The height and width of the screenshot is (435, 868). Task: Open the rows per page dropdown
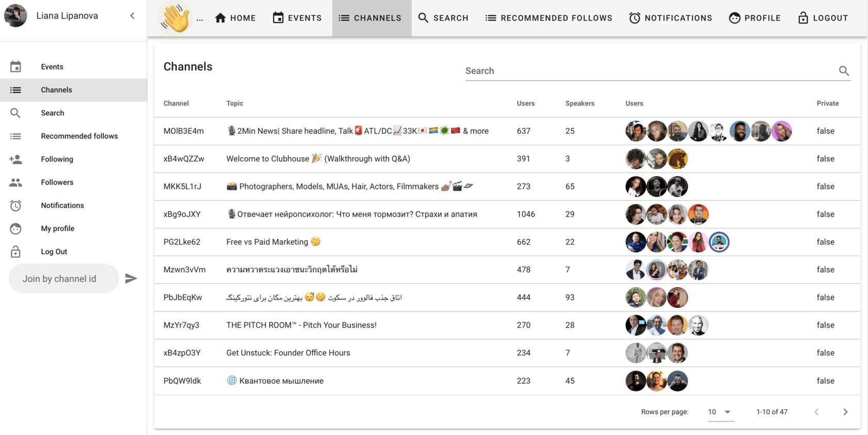[721, 412]
